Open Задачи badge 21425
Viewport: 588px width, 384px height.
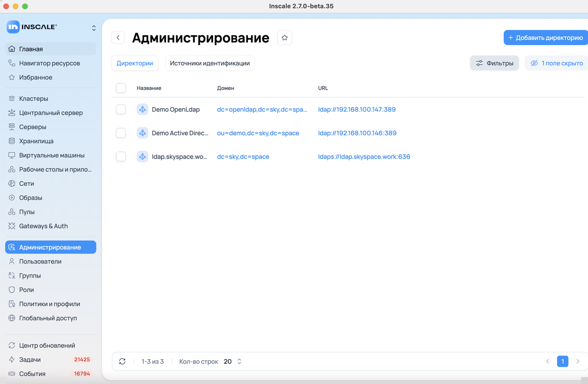pos(82,359)
